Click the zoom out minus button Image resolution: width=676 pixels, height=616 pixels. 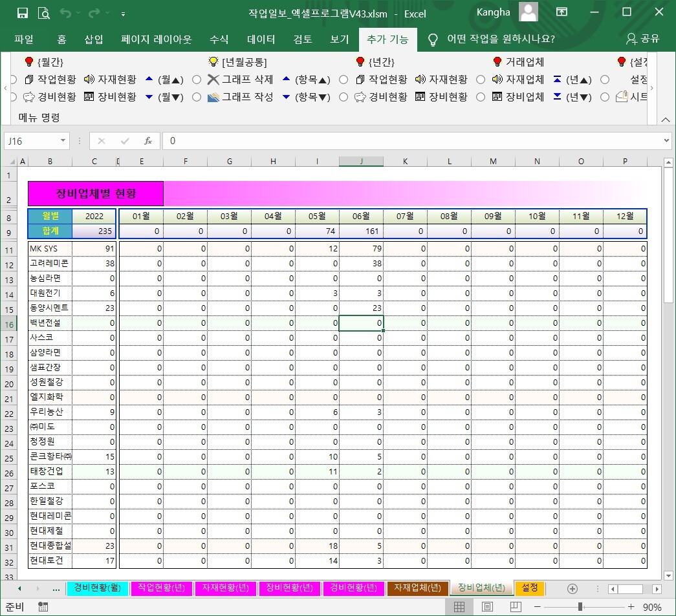tap(537, 606)
